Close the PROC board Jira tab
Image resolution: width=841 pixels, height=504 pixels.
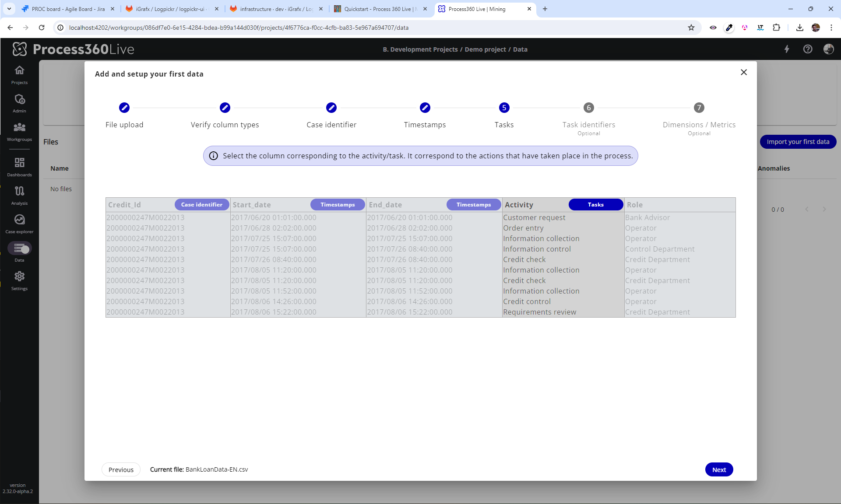(113, 9)
